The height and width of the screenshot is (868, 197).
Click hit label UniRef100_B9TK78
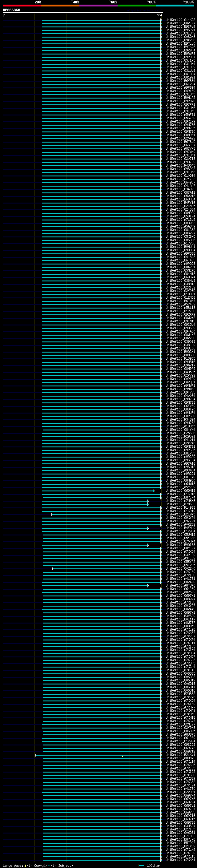click(x=180, y=47)
